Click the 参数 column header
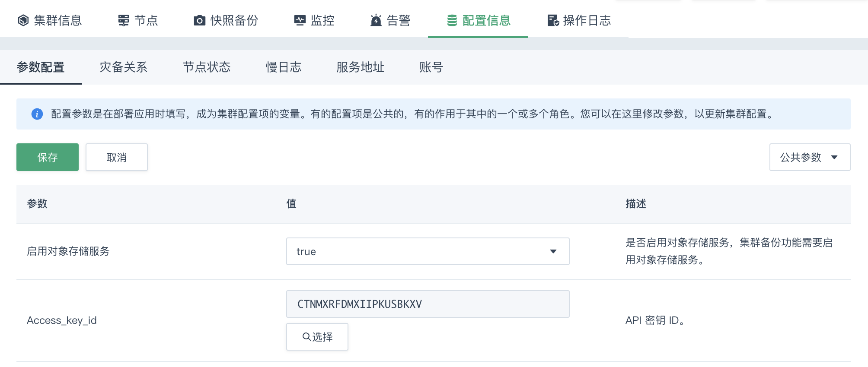The image size is (868, 367). coord(37,204)
